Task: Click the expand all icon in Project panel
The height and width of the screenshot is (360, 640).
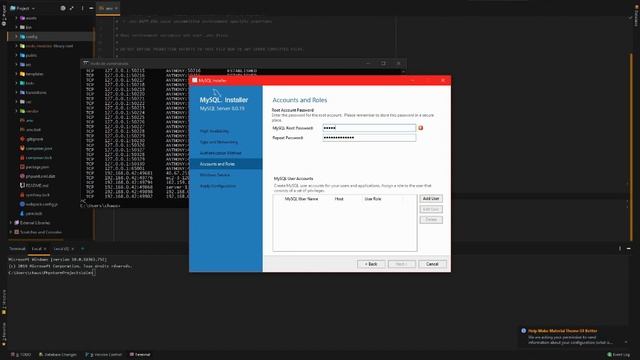Action: click(72, 8)
